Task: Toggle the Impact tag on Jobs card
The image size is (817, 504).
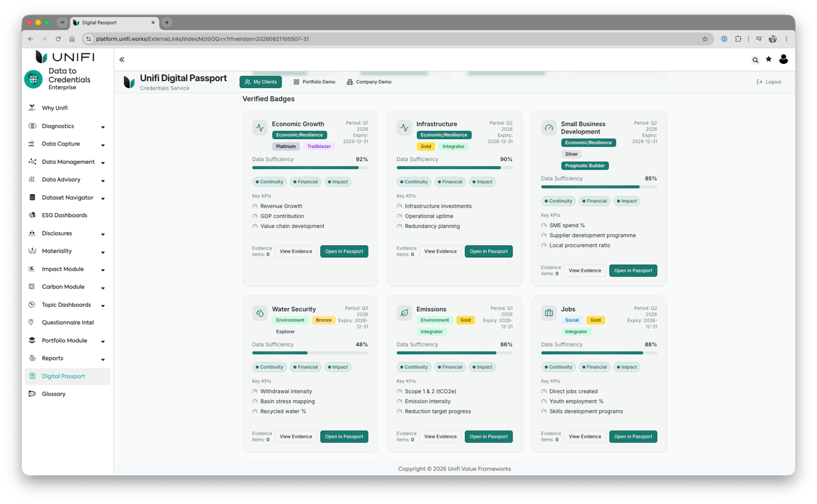Action: (627, 367)
